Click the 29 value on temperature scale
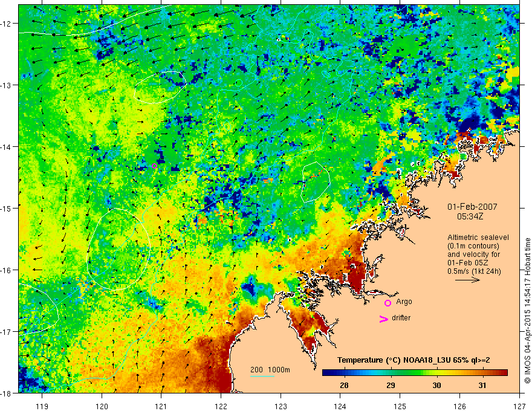The height and width of the screenshot is (411, 532). click(x=391, y=385)
